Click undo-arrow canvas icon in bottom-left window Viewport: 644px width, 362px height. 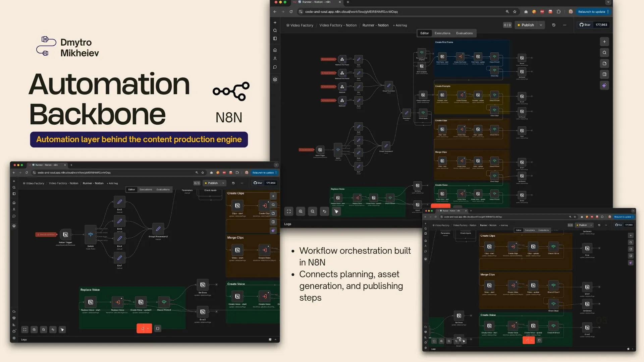point(53,330)
